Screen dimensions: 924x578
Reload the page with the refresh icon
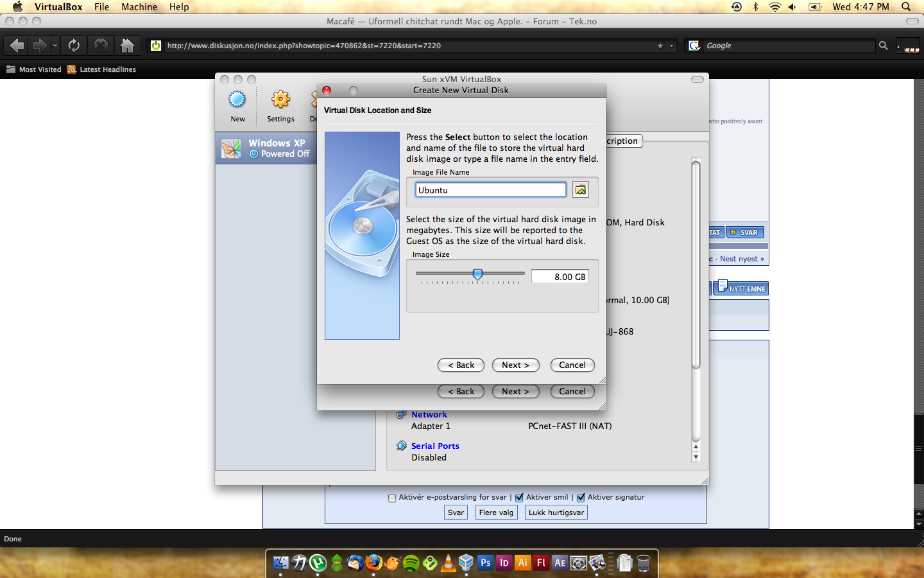pos(74,45)
